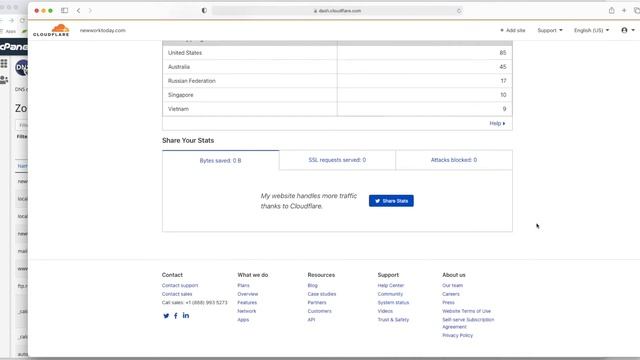The image size is (640, 360).
Task: Open Overview link in footer
Action: coord(247,294)
